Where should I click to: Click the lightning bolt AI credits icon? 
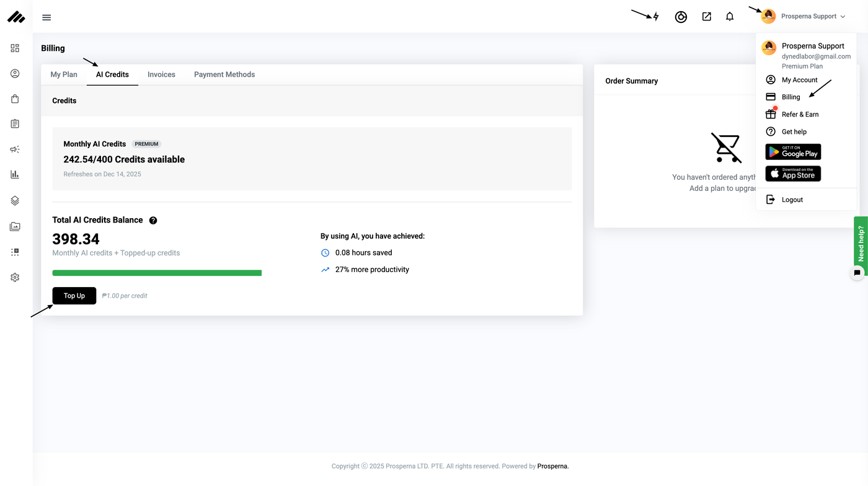[656, 17]
